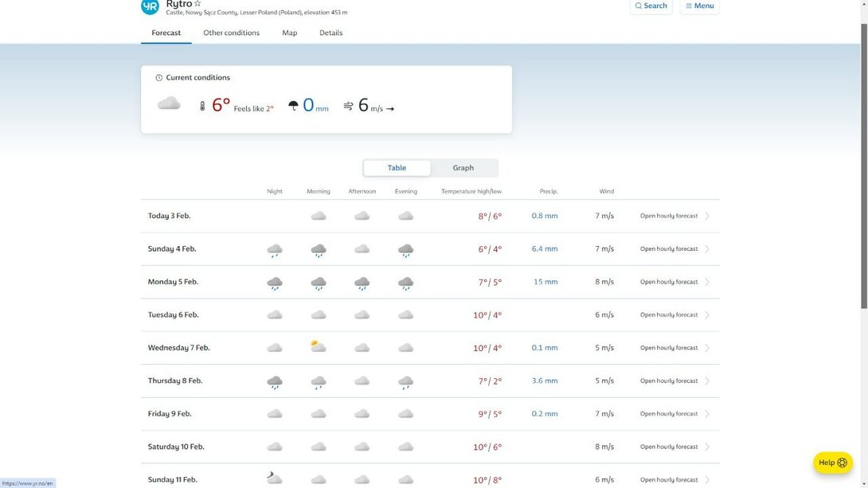Click Sunday 4 Feb. evening rain icon

point(406,251)
